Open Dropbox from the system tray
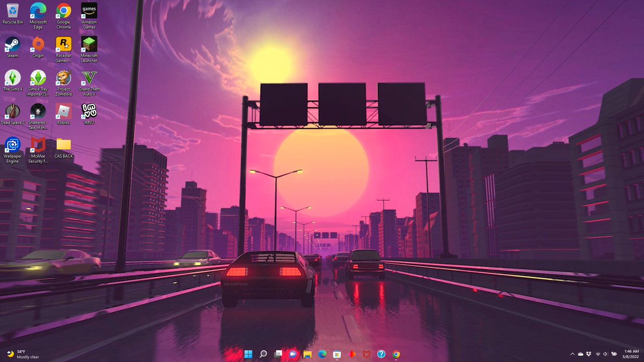This screenshot has width=644, height=362. click(x=589, y=354)
